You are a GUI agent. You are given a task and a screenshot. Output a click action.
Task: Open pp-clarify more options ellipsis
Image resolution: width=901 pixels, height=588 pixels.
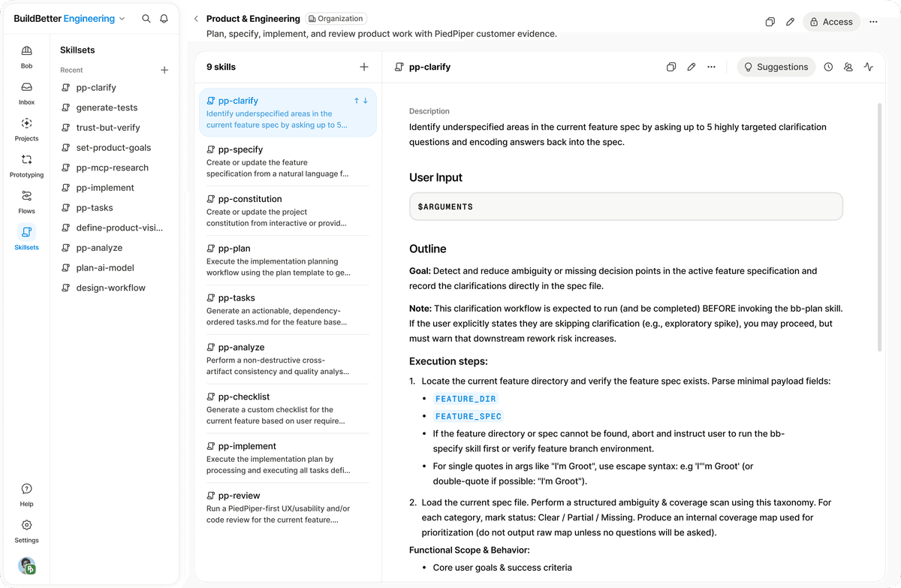point(711,67)
